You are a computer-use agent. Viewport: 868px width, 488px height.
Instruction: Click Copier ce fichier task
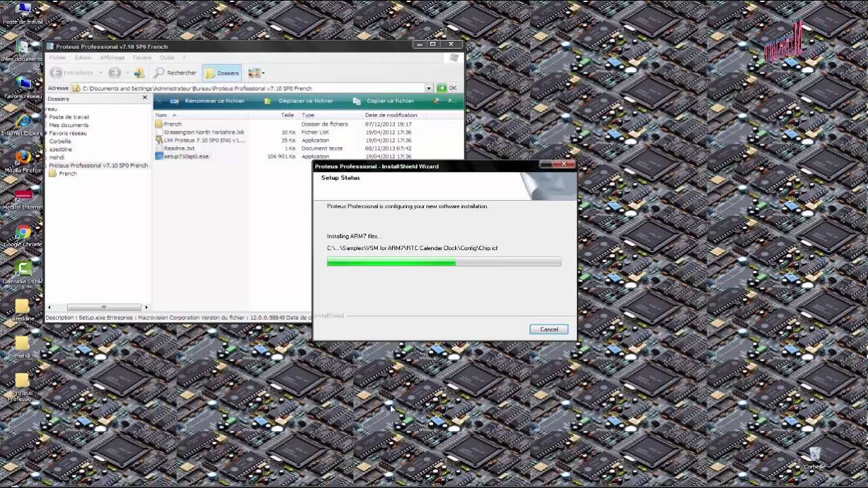384,101
